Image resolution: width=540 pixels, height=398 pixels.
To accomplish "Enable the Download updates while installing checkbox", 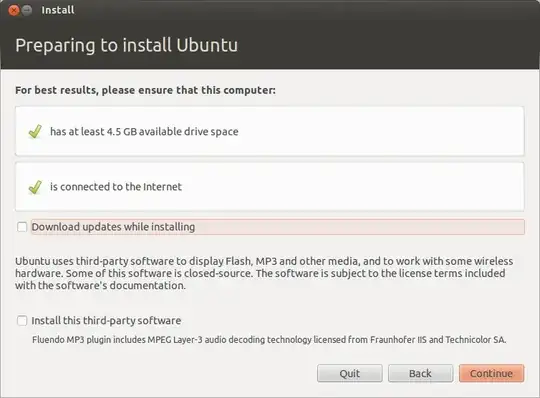I will (22, 227).
